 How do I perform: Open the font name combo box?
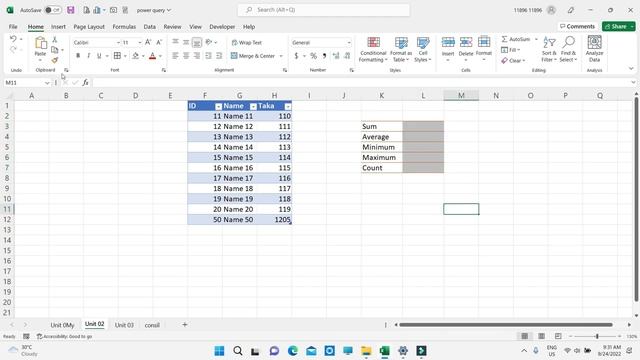[96, 42]
